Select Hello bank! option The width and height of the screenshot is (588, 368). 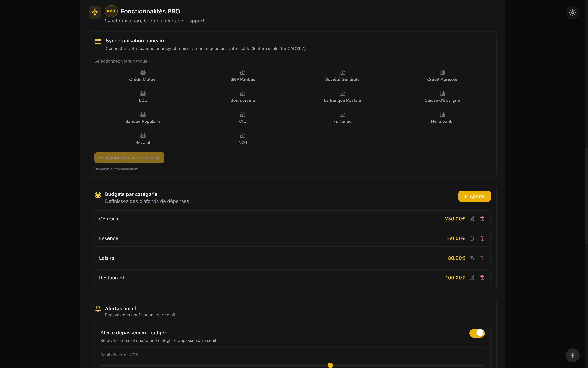tap(442, 118)
